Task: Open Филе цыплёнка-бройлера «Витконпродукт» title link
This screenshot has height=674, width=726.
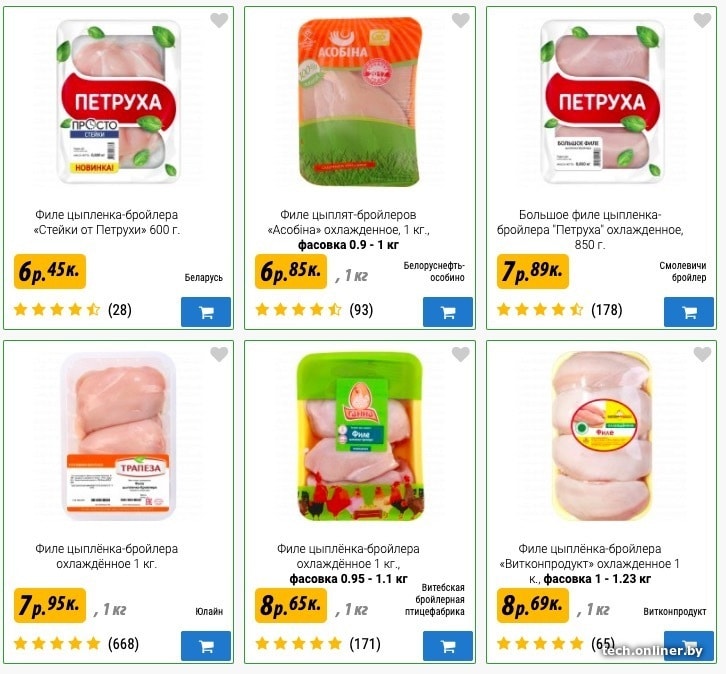Action: click(590, 563)
